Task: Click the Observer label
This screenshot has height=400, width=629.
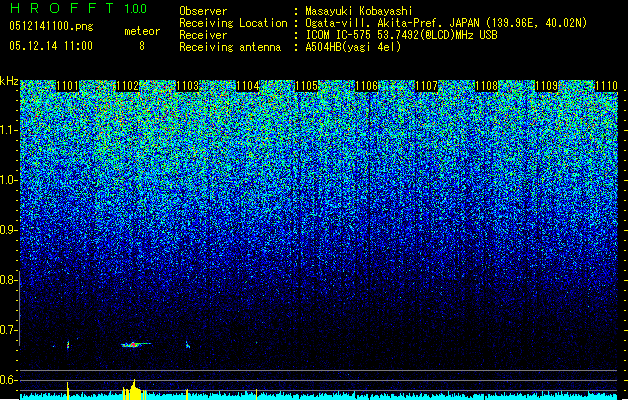Action: pyautogui.click(x=203, y=11)
